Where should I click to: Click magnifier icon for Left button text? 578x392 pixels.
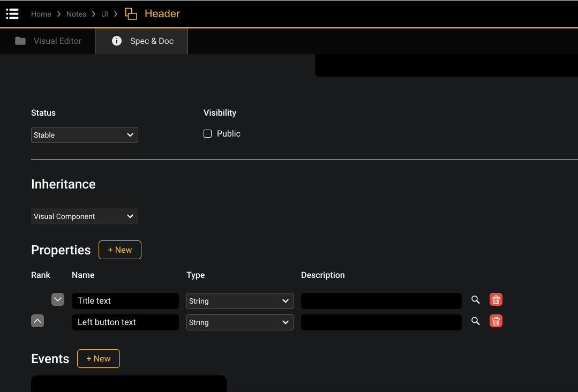pos(475,321)
